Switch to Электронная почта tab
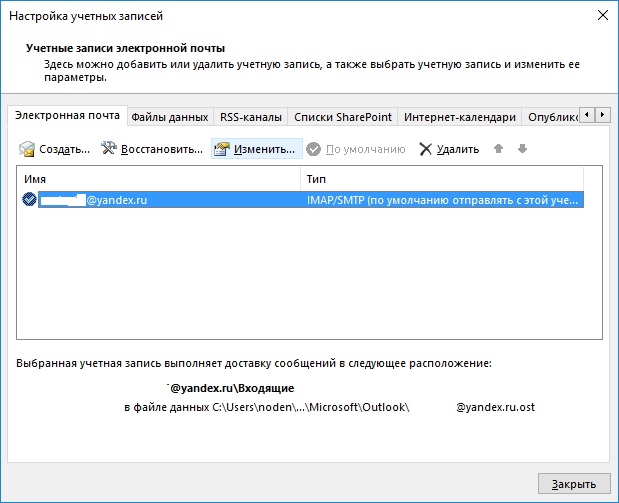The image size is (619, 503). click(x=67, y=116)
